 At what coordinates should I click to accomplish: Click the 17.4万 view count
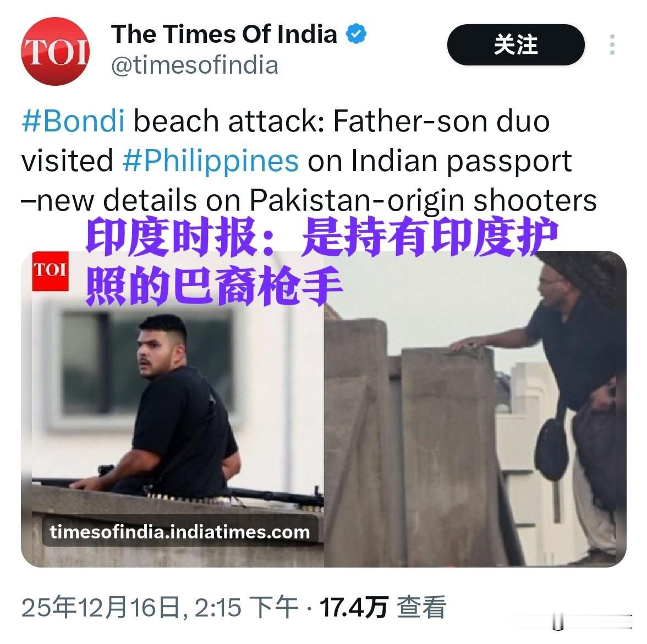point(354,608)
